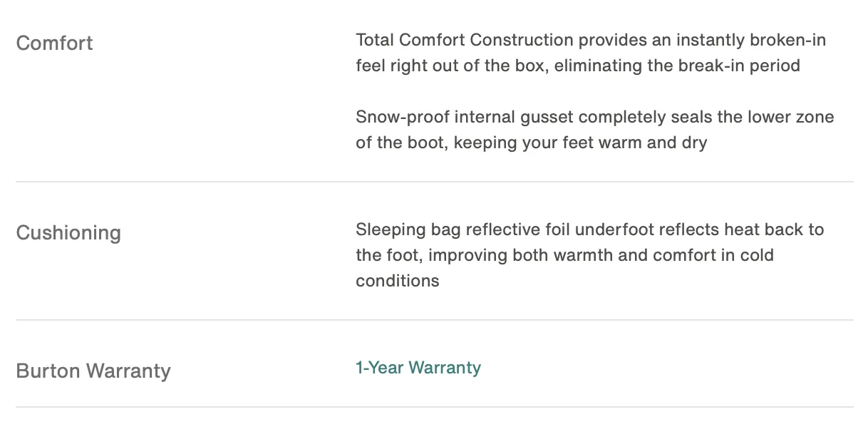Viewport: 868px width, 439px height.
Task: Click the line starting 'Sleeping bag reflective foil'
Action: (x=589, y=229)
